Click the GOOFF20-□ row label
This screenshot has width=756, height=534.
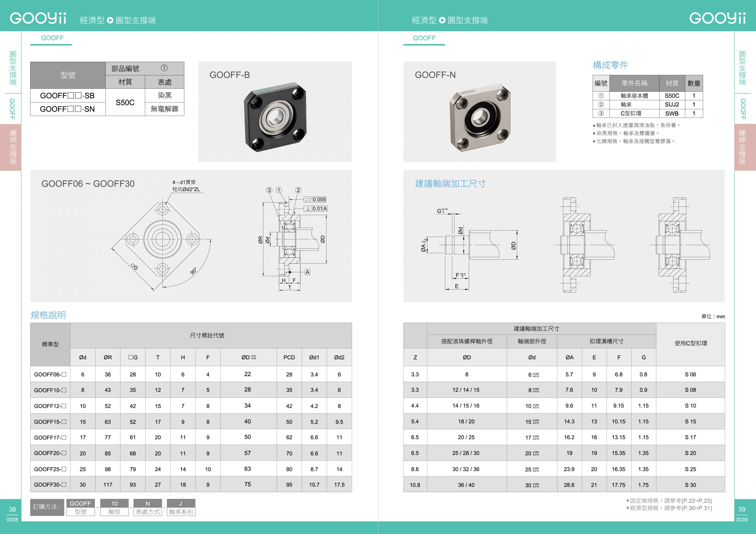(x=50, y=453)
